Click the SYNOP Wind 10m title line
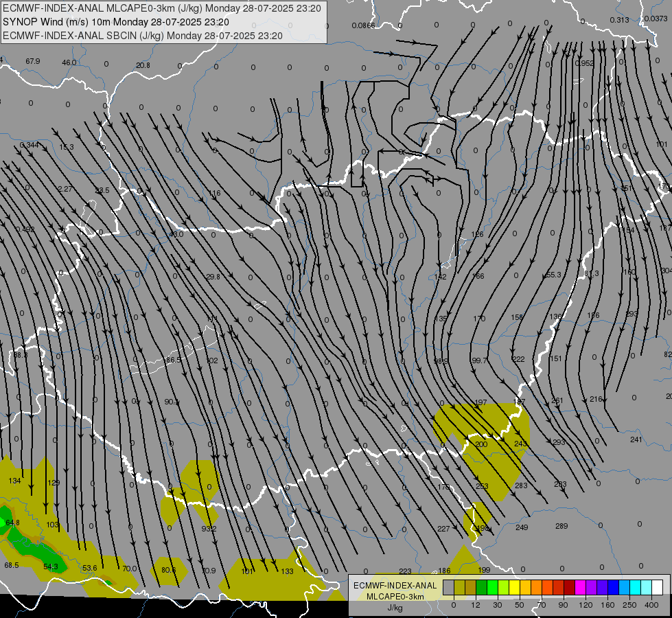672x618 pixels. coord(116,22)
